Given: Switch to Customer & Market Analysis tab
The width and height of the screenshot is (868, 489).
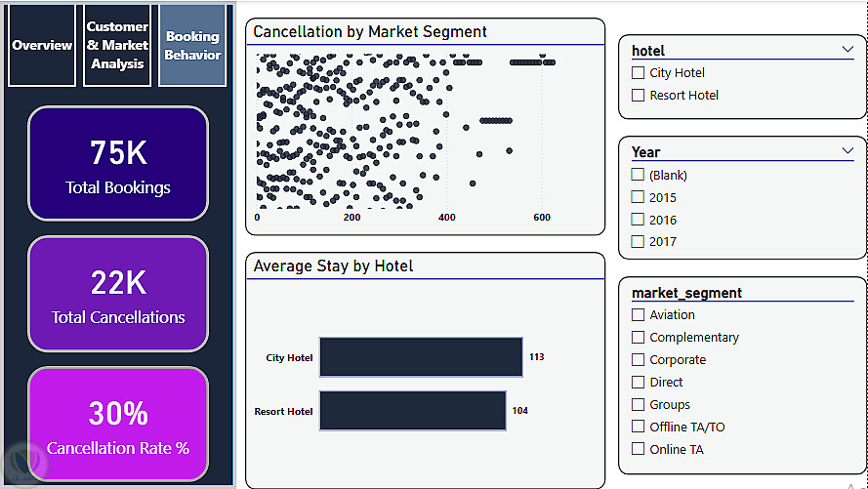Looking at the screenshot, I should (117, 45).
